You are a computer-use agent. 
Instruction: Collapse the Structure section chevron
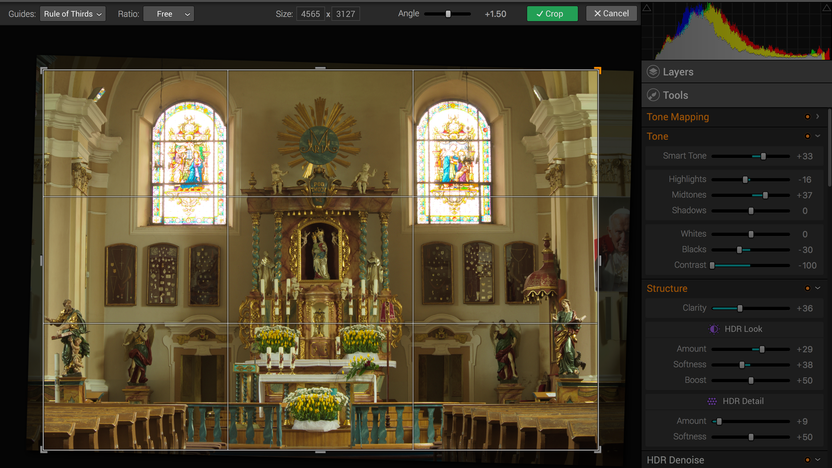[x=818, y=288]
